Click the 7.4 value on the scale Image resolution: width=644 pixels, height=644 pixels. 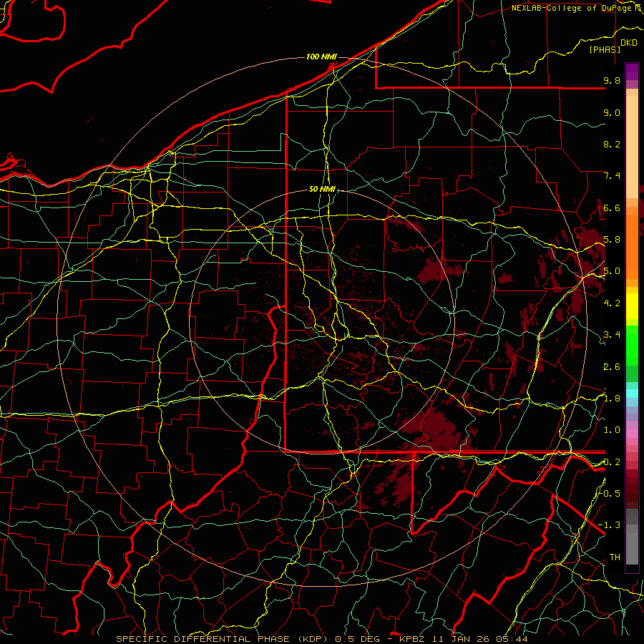[x=612, y=176]
